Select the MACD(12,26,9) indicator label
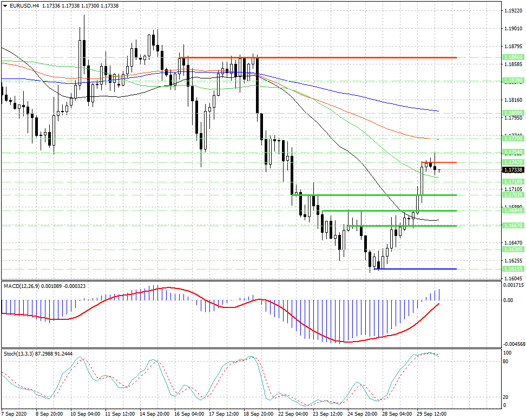526x420 pixels. point(44,286)
